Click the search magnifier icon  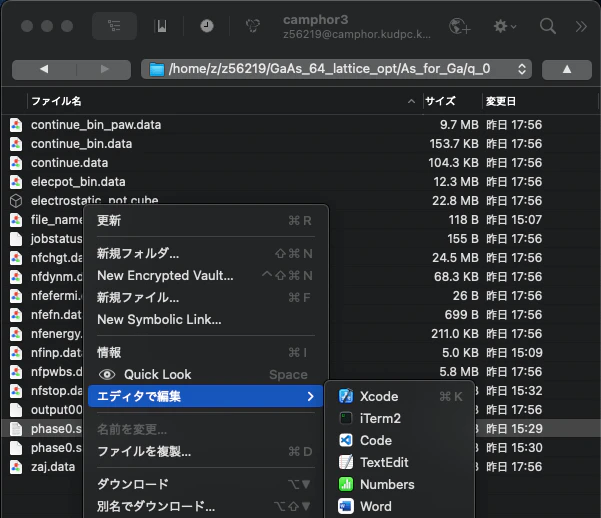548,26
